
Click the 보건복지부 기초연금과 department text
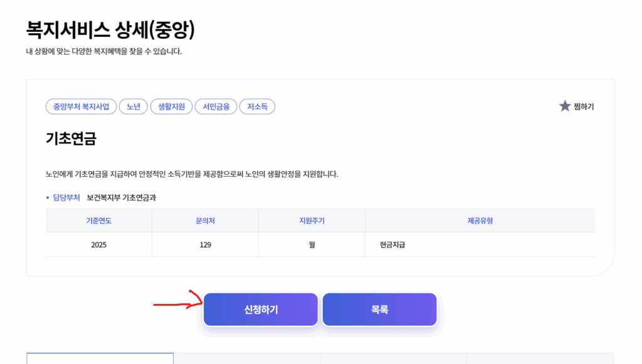pos(121,198)
